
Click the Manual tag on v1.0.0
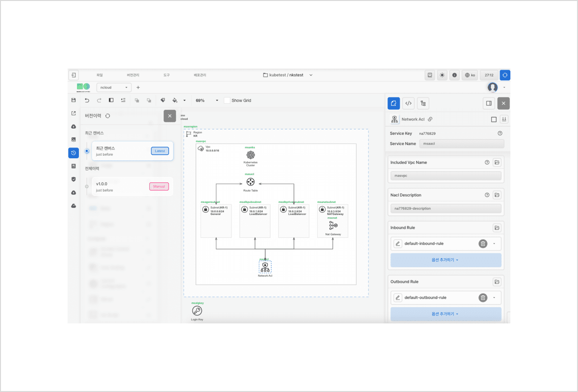click(159, 186)
